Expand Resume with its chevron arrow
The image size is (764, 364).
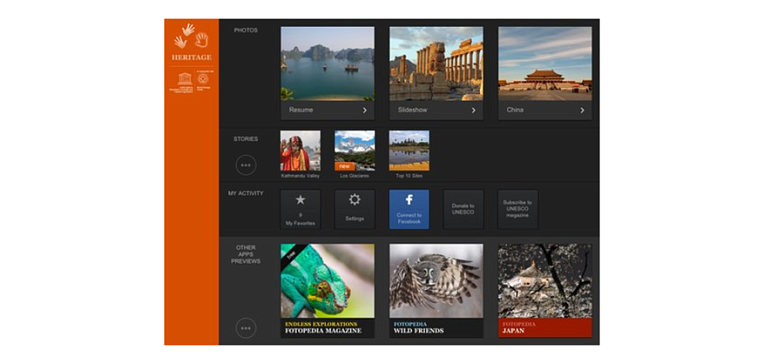pos(364,111)
